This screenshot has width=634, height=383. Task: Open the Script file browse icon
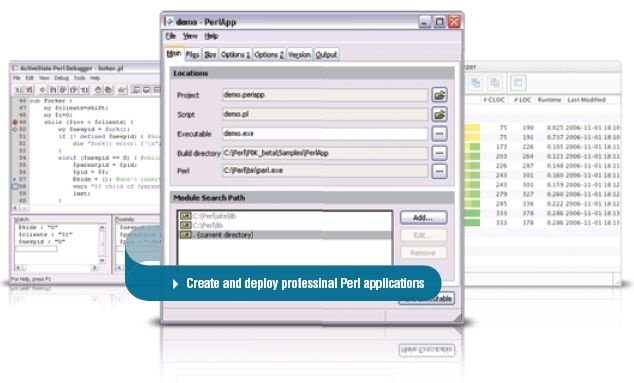440,114
